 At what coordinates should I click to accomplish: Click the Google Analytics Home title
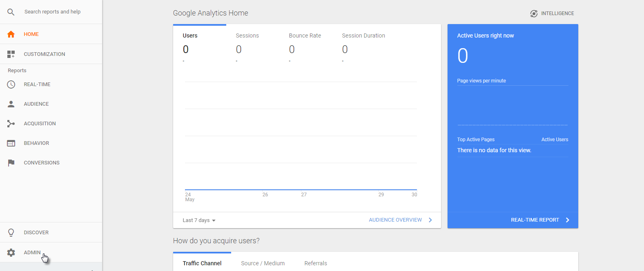(211, 13)
